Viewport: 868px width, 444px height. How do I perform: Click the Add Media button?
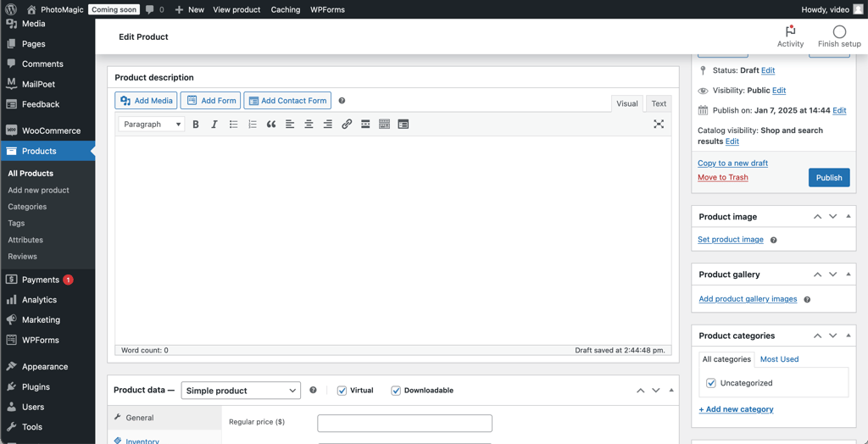[x=146, y=101]
